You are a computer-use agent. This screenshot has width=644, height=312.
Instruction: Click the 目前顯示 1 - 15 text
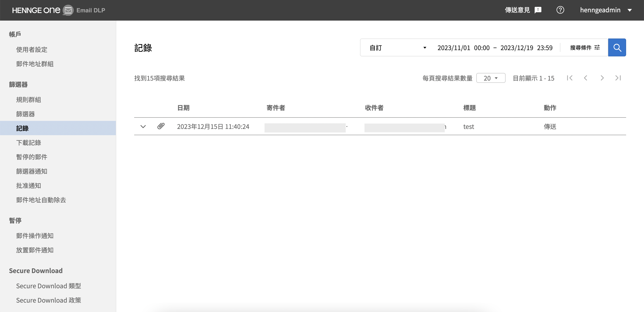pyautogui.click(x=534, y=78)
